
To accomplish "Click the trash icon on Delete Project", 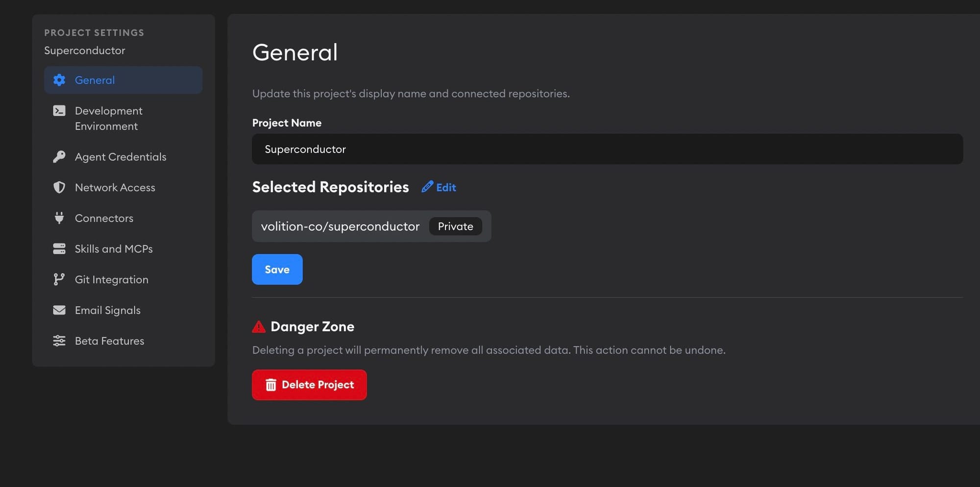I will coord(271,385).
